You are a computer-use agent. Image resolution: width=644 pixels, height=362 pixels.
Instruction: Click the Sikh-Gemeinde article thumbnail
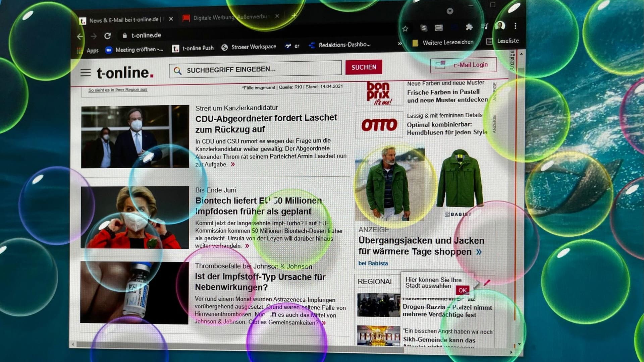[x=379, y=336]
